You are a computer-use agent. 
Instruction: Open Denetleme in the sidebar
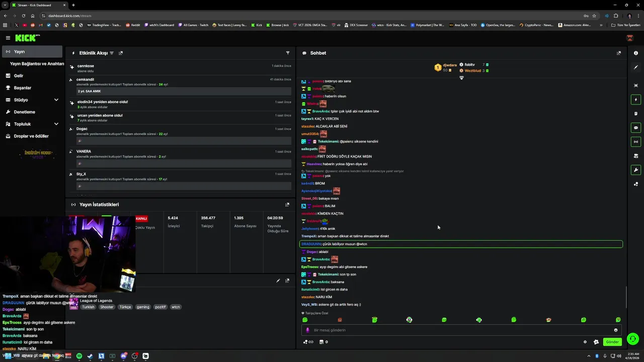pyautogui.click(x=32, y=112)
